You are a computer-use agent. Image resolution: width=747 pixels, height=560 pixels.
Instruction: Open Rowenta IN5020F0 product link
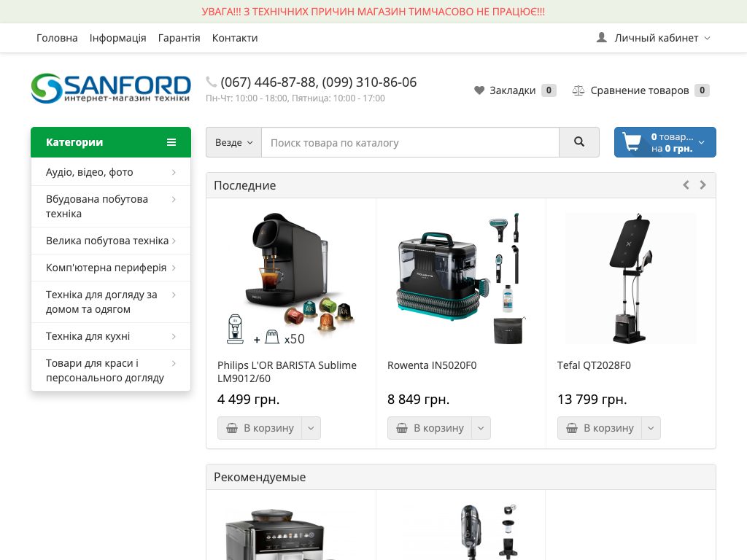click(432, 365)
